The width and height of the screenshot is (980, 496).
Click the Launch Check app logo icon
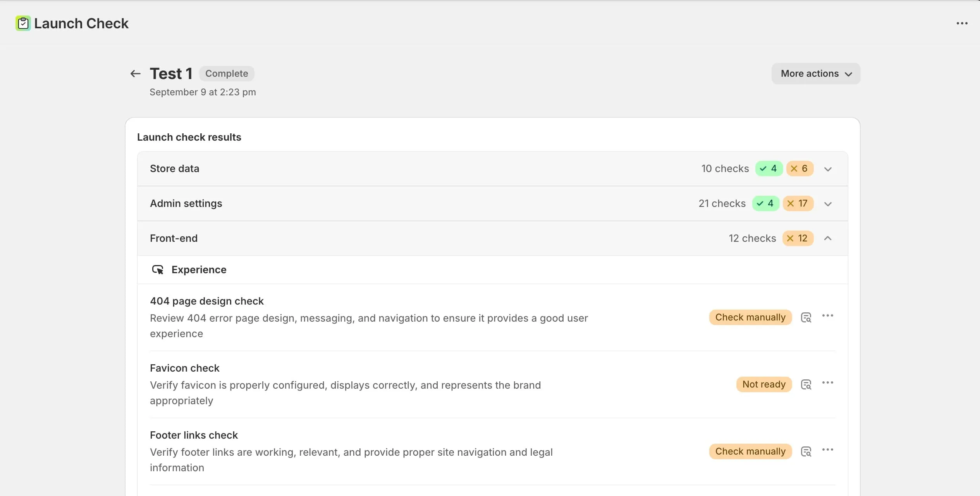tap(23, 23)
